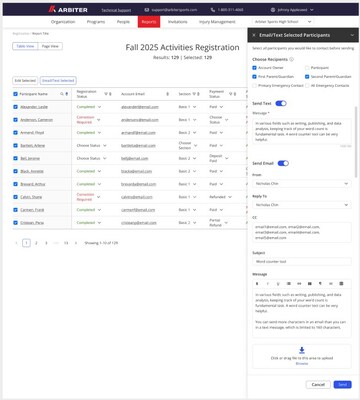This screenshot has height=400, width=360.
Task: Insert a link in the email message editor
Action: tap(299, 284)
